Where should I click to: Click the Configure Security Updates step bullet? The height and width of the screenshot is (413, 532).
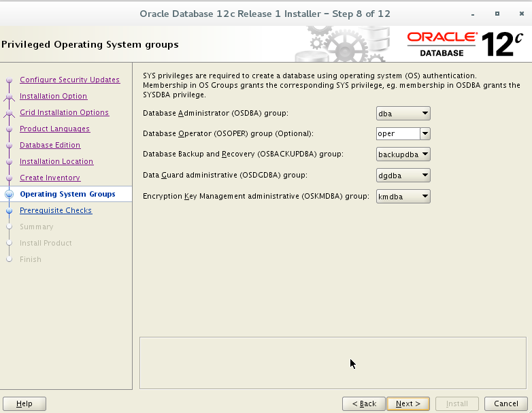tap(9, 80)
